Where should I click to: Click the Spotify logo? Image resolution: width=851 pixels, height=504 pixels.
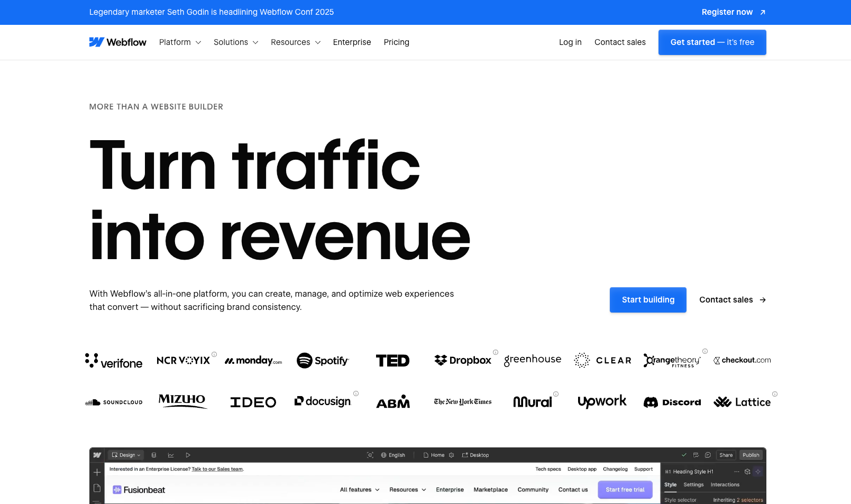(x=323, y=361)
